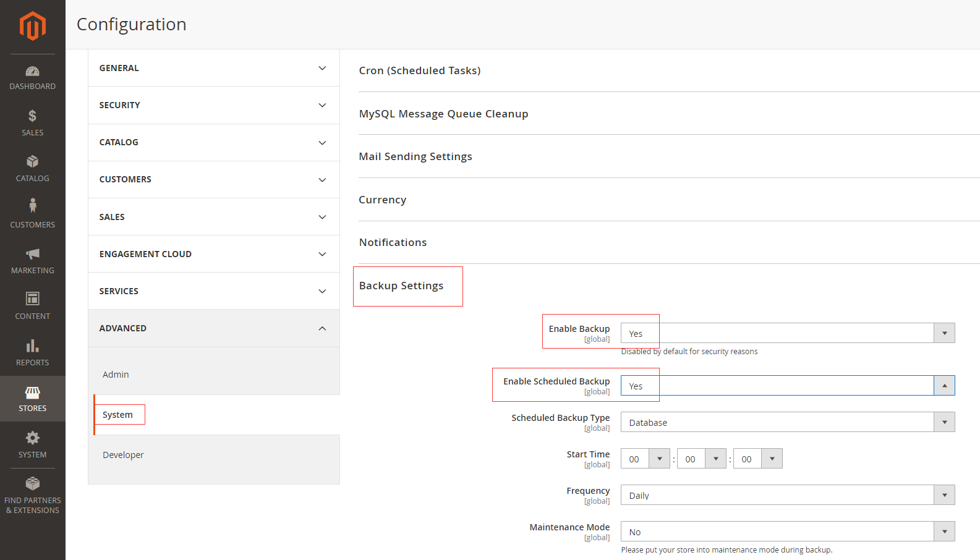The image size is (980, 560).
Task: Open the Sales dollar icon menu
Action: pos(33,116)
